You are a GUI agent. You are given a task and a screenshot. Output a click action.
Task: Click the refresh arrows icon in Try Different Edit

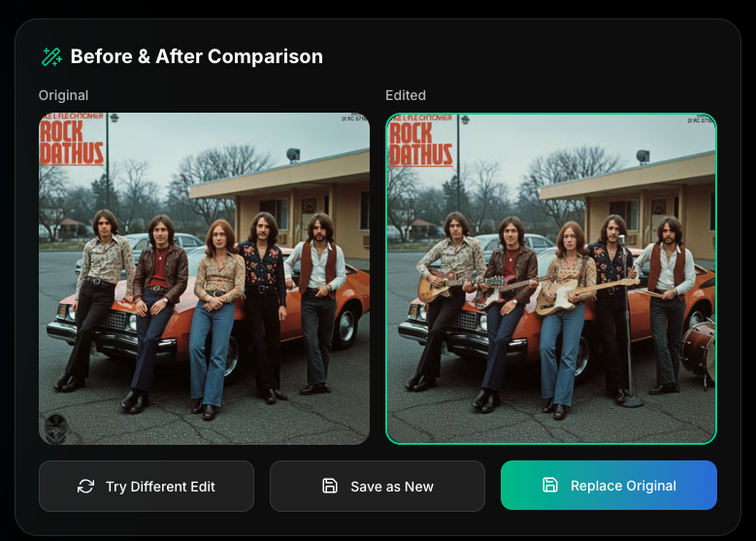(x=85, y=486)
